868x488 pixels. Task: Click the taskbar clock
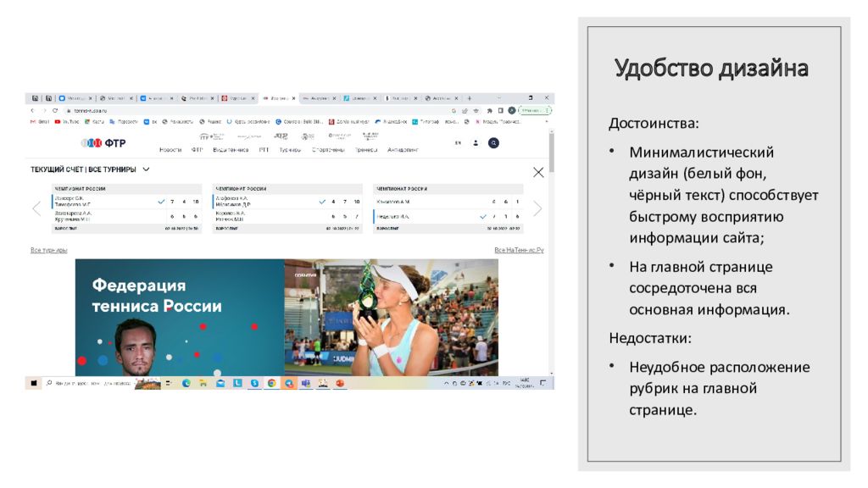click(524, 383)
